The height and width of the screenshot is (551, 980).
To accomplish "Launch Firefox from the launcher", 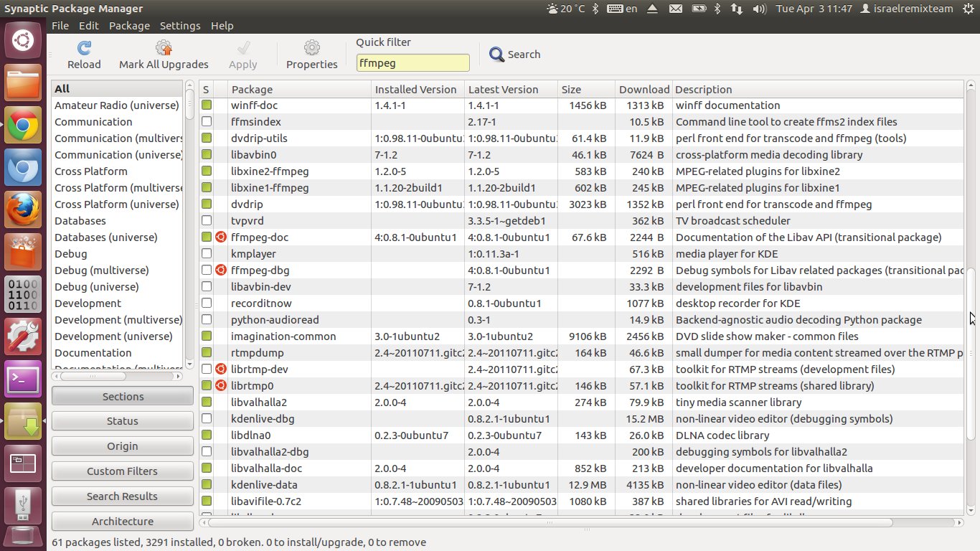I will [23, 210].
